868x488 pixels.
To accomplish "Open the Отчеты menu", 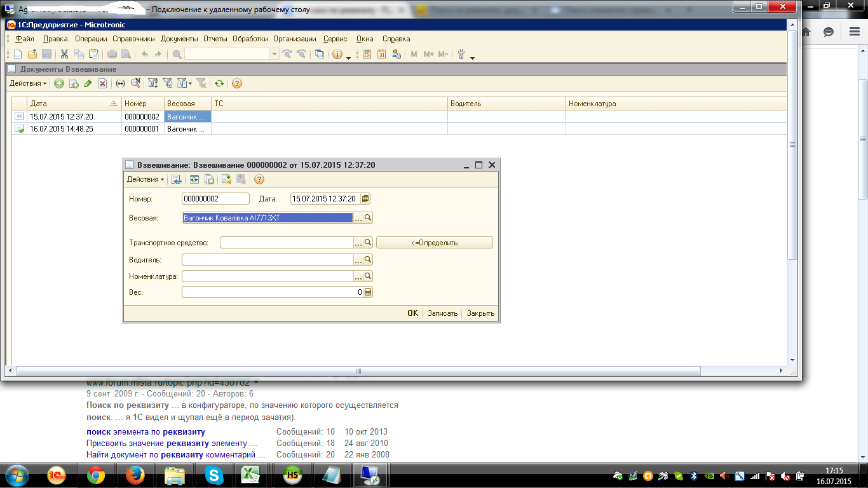I will 215,39.
